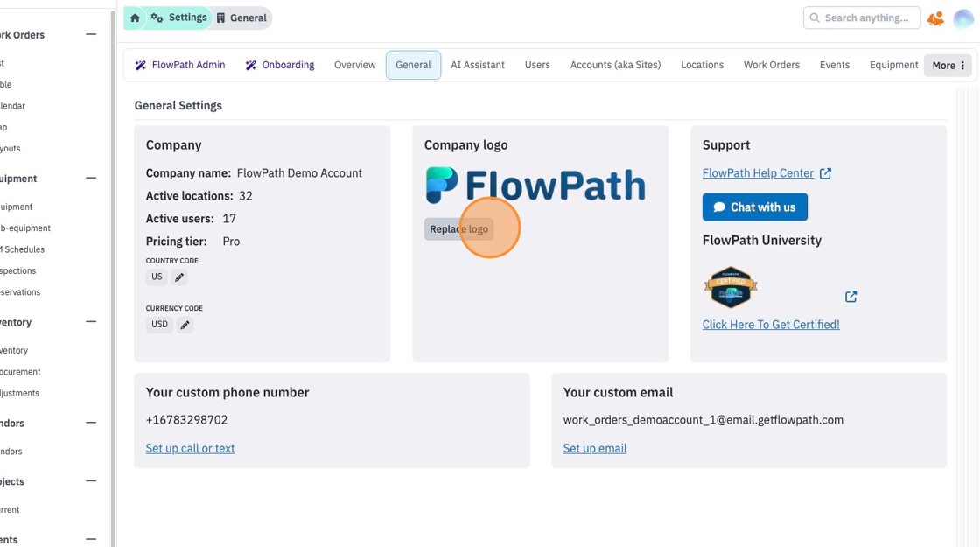Open the Events tab

click(835, 65)
